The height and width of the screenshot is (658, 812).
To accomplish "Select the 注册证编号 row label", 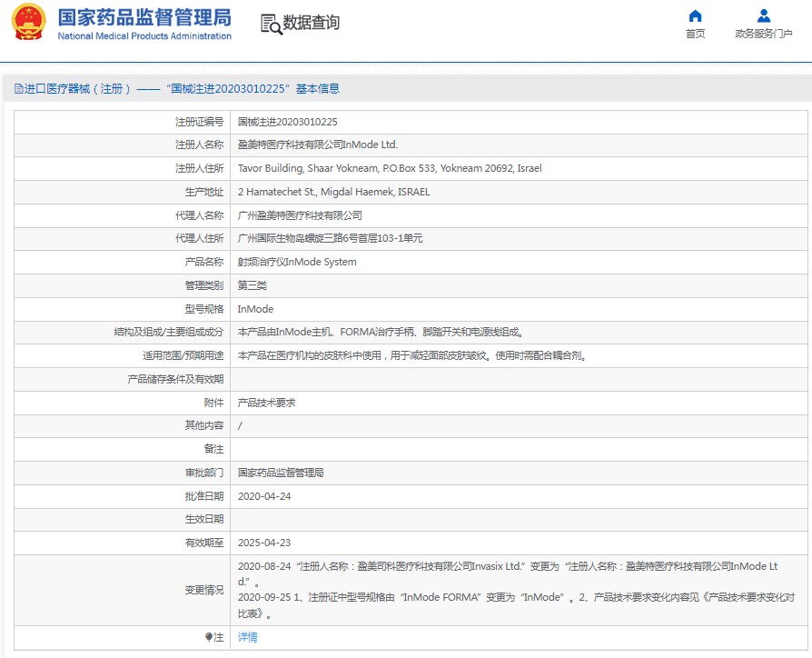I will pyautogui.click(x=200, y=122).
